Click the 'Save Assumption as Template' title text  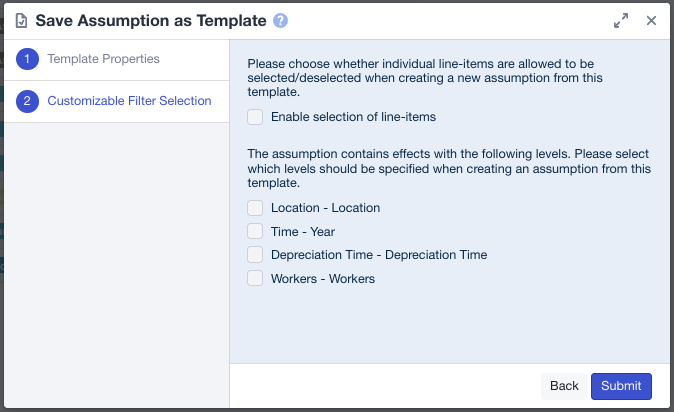coord(151,20)
